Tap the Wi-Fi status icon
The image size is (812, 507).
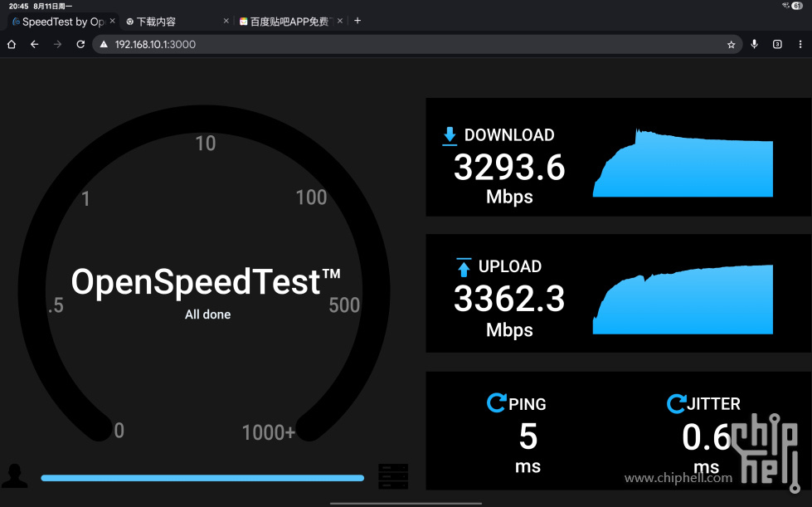[x=785, y=6]
